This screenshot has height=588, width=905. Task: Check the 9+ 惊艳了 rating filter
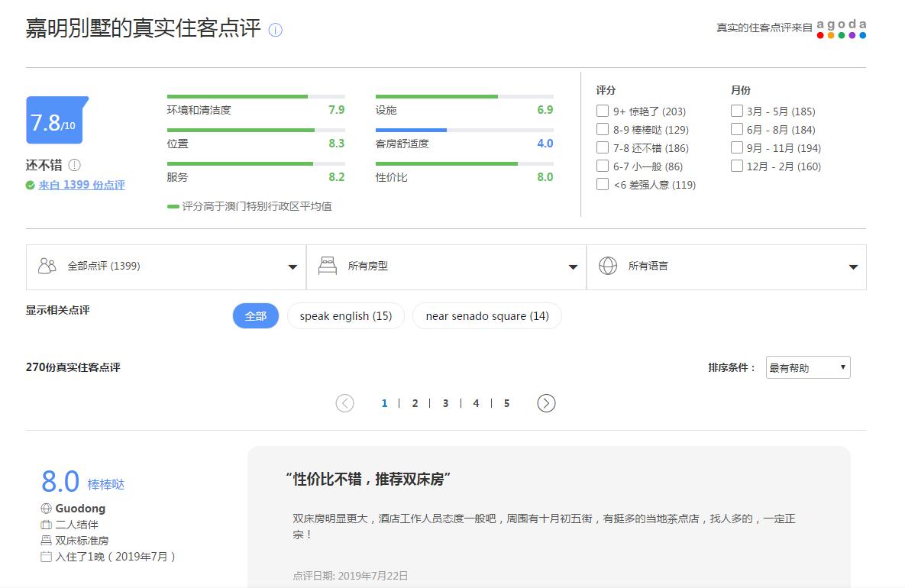(603, 111)
